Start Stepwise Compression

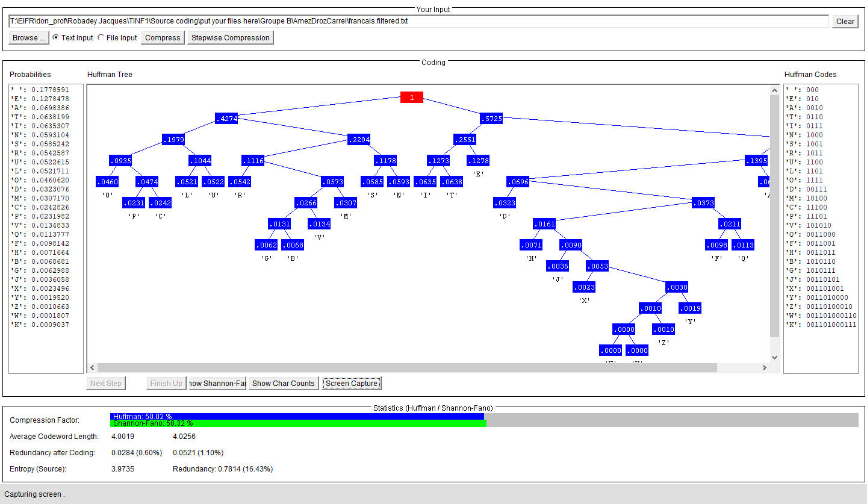point(230,38)
